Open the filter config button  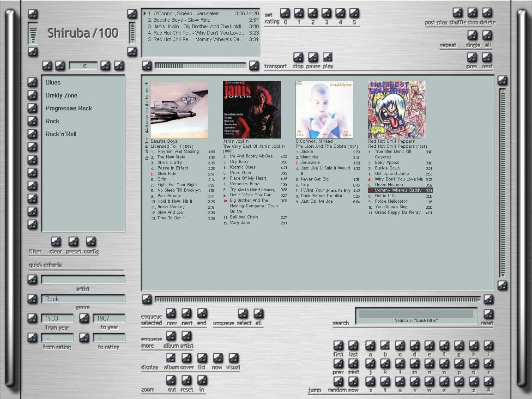[91, 242]
